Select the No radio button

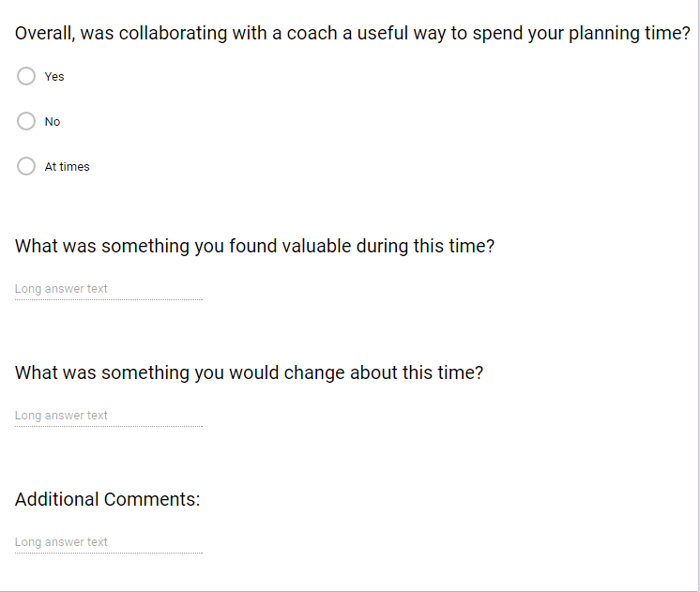click(x=26, y=121)
